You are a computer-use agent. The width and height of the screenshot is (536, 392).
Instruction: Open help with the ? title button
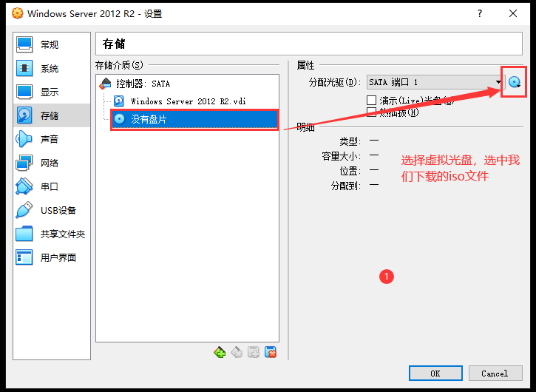(480, 13)
